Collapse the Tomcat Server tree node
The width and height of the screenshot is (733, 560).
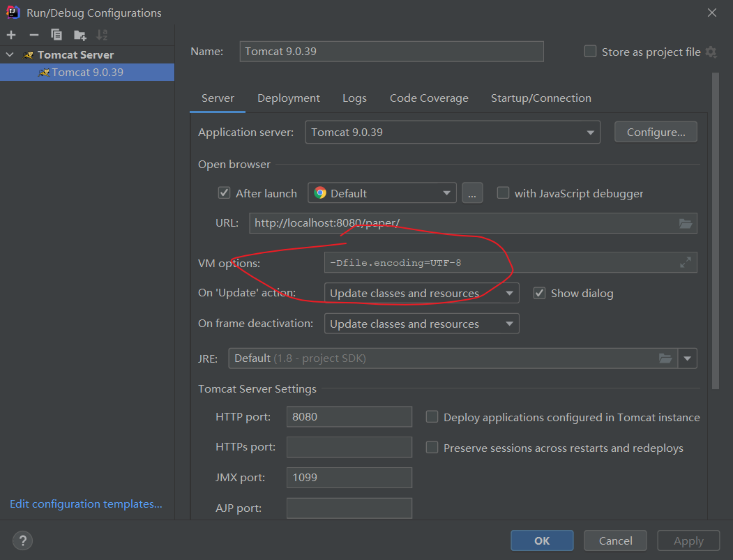(x=10, y=55)
